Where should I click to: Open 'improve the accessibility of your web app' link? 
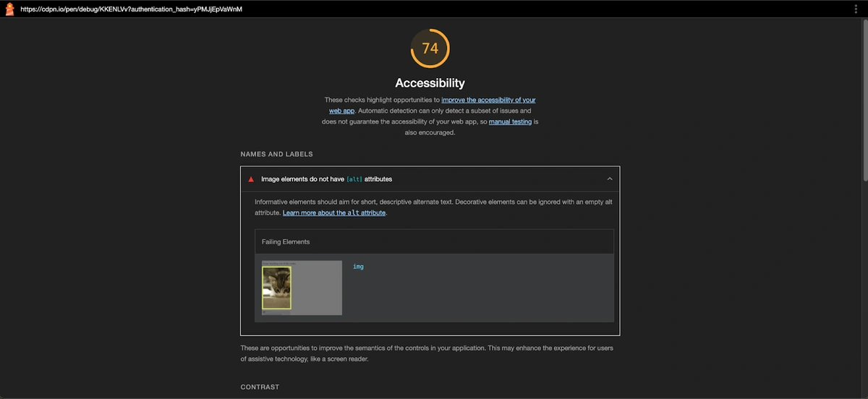(x=488, y=100)
